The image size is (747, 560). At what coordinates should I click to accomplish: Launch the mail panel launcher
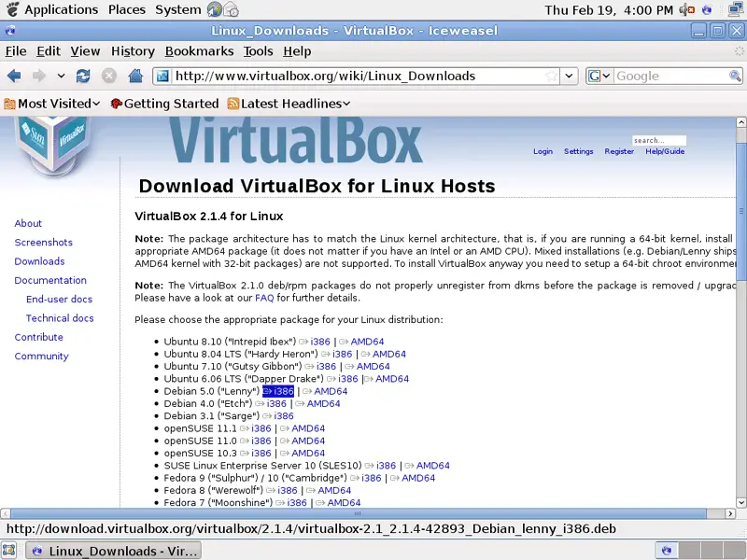click(x=231, y=9)
